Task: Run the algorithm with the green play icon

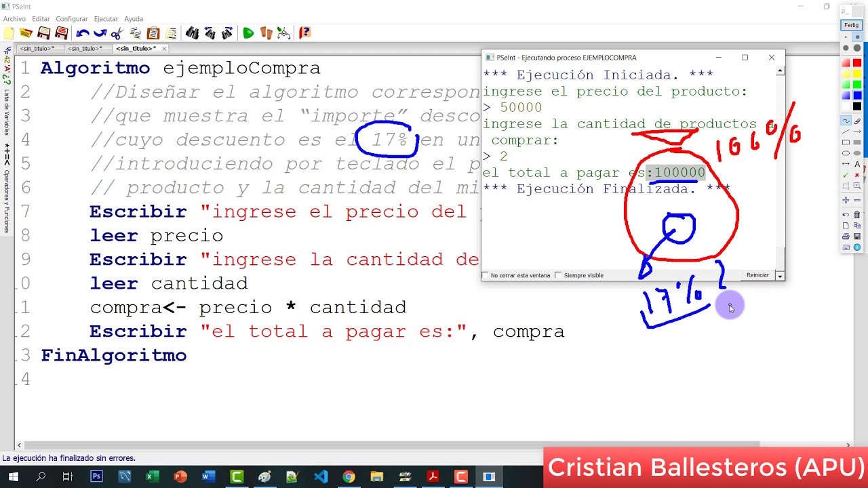Action: (x=248, y=33)
